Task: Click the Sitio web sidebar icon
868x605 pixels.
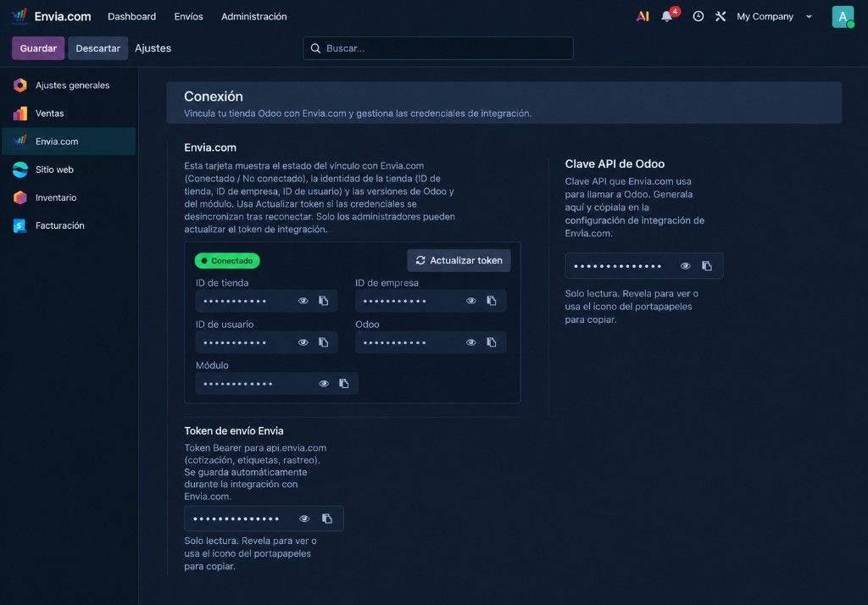Action: pyautogui.click(x=20, y=169)
